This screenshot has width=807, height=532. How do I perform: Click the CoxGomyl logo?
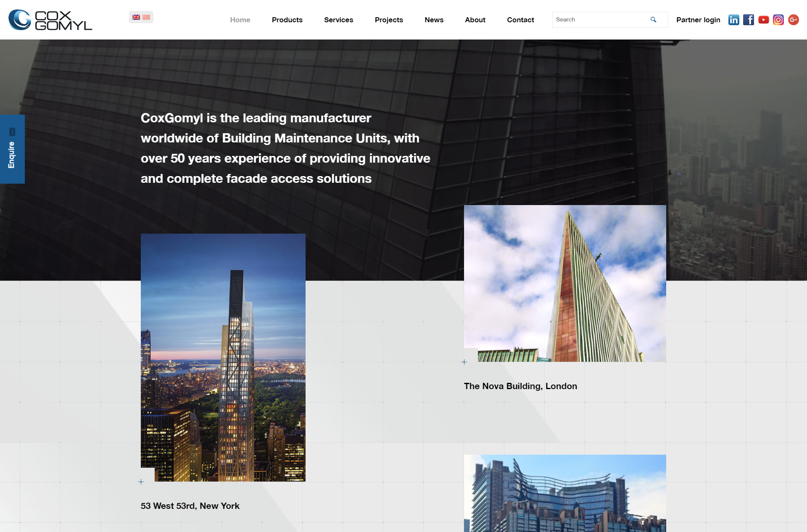pyautogui.click(x=50, y=20)
